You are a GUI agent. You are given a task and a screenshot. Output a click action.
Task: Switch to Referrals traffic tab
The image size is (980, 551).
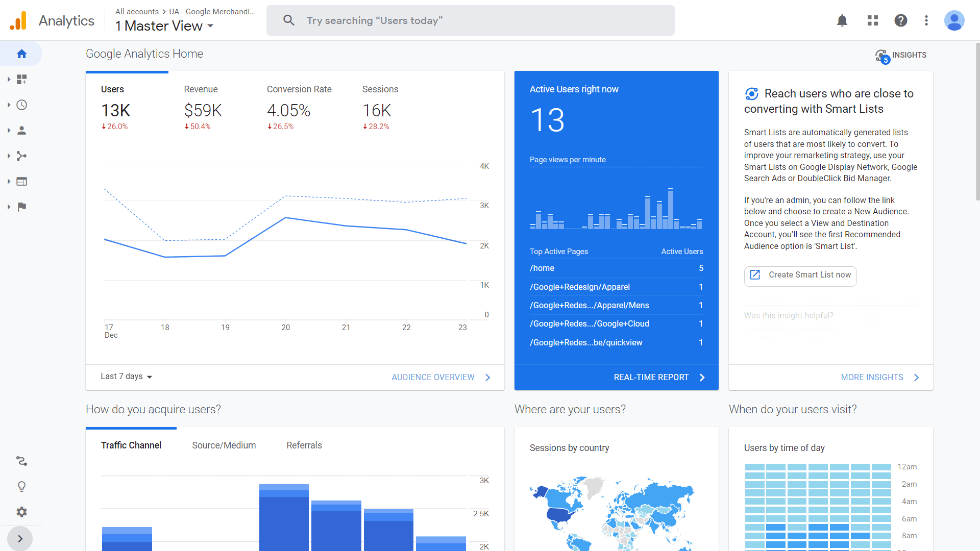click(x=304, y=445)
